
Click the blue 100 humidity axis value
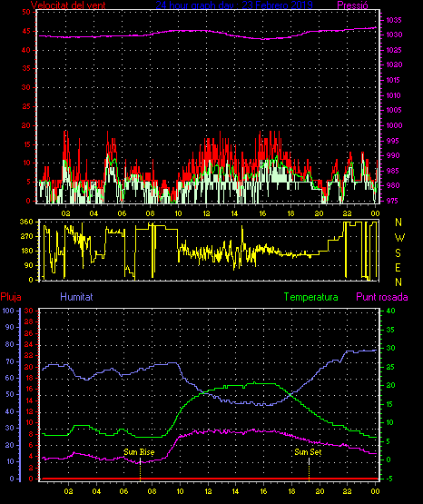click(8, 311)
